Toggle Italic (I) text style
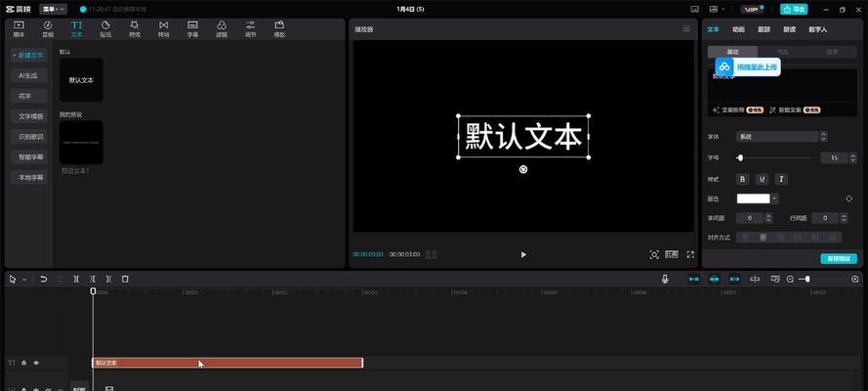 (x=781, y=180)
